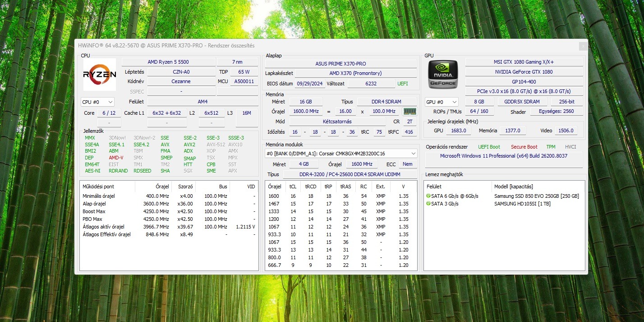
Task: Select the 1467 MHz XMP timing row
Action: tap(341, 204)
